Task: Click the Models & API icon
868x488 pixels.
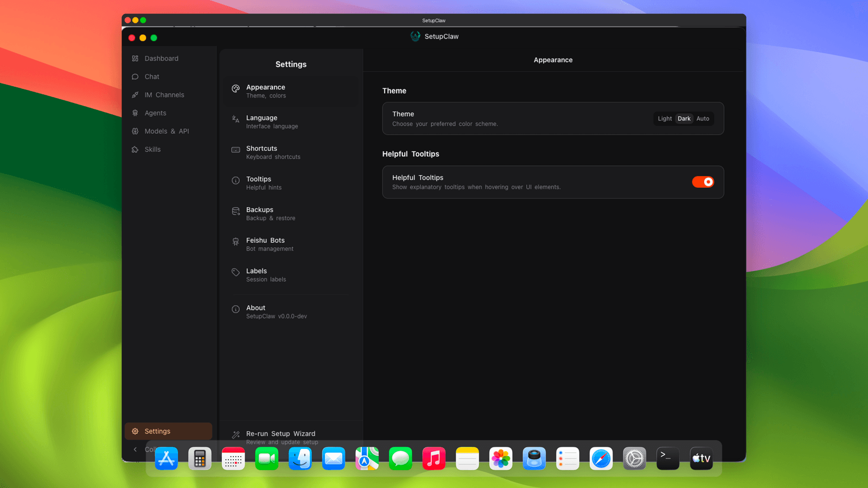Action: [135, 131]
